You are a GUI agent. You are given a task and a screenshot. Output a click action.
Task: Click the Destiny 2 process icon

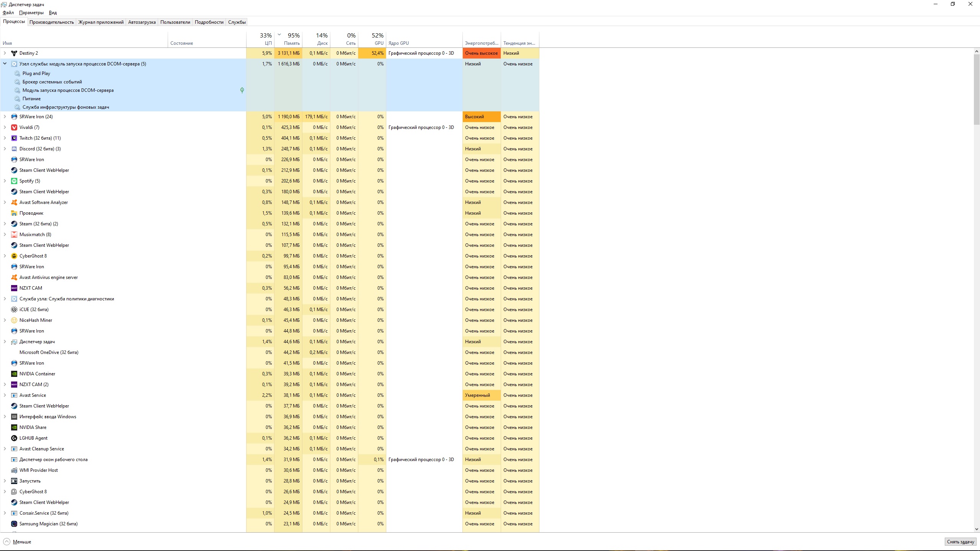(x=14, y=52)
